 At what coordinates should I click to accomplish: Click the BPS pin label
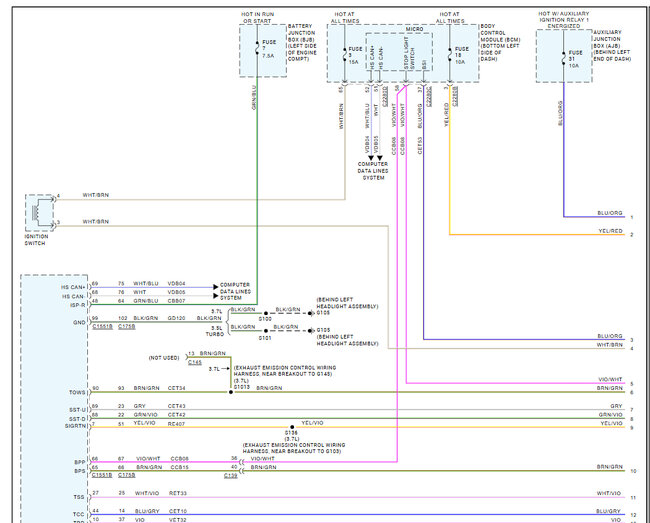[80, 471]
